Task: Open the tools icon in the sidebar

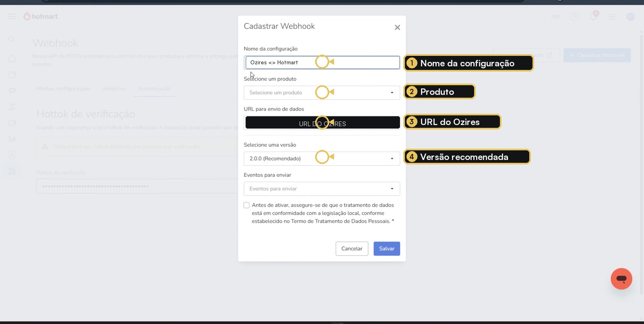Action: click(12, 171)
